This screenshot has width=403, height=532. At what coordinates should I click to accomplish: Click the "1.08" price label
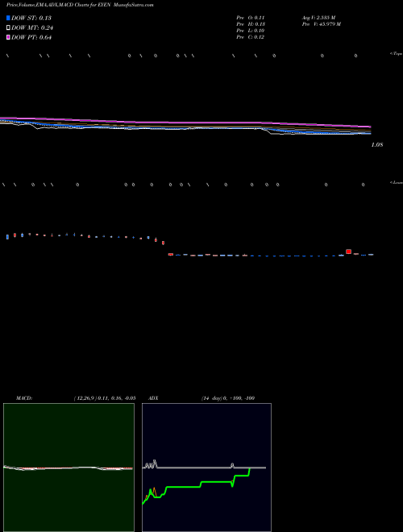click(377, 145)
